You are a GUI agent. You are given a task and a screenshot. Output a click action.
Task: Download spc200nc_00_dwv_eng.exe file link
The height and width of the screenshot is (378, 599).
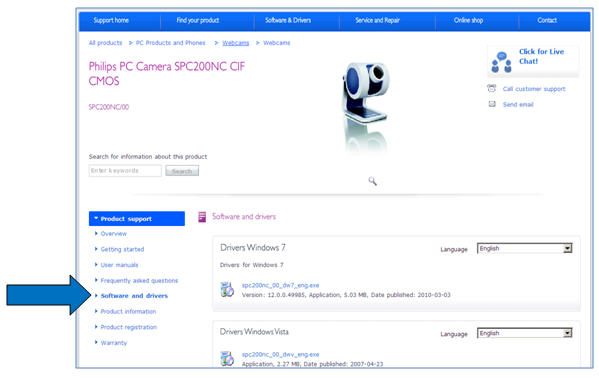click(280, 354)
